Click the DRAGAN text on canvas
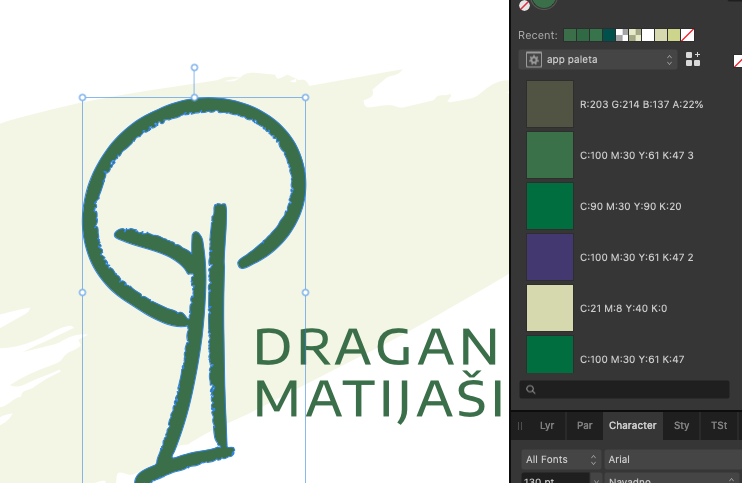 (377, 347)
